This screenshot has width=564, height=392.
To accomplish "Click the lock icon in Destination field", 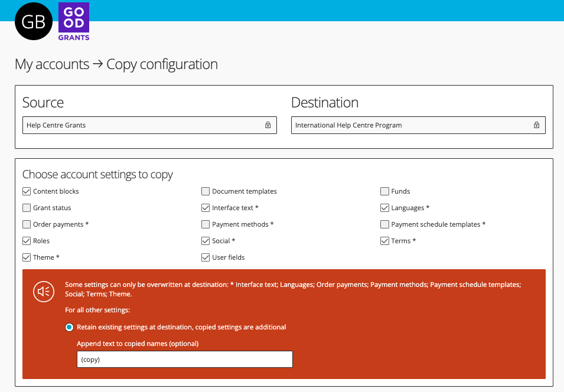I will [x=537, y=125].
